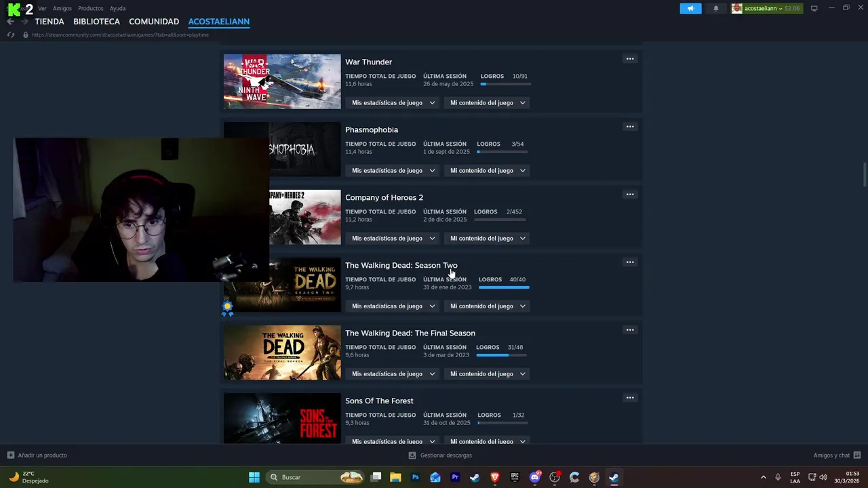Open the Amigos menu
The height and width of the screenshot is (488, 868).
coord(62,9)
